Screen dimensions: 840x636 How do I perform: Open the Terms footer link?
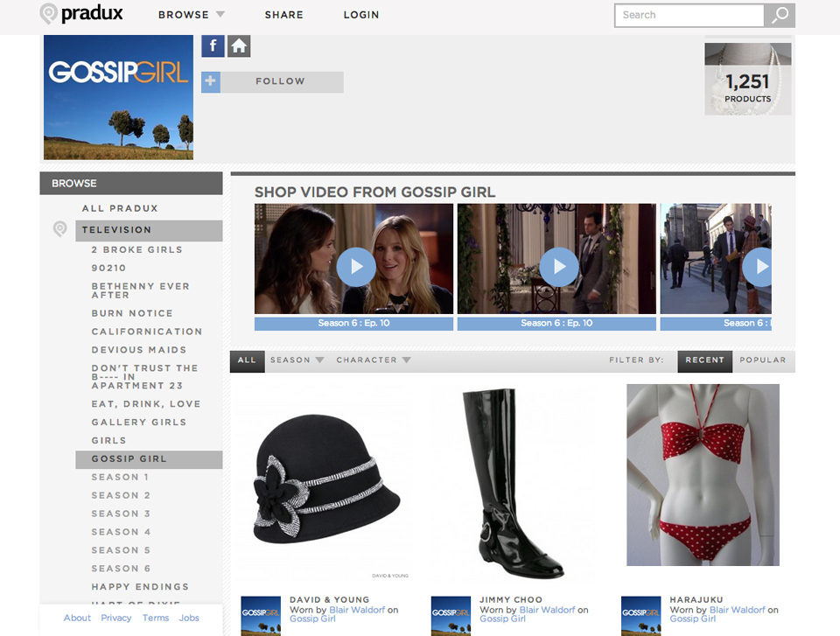coord(156,618)
